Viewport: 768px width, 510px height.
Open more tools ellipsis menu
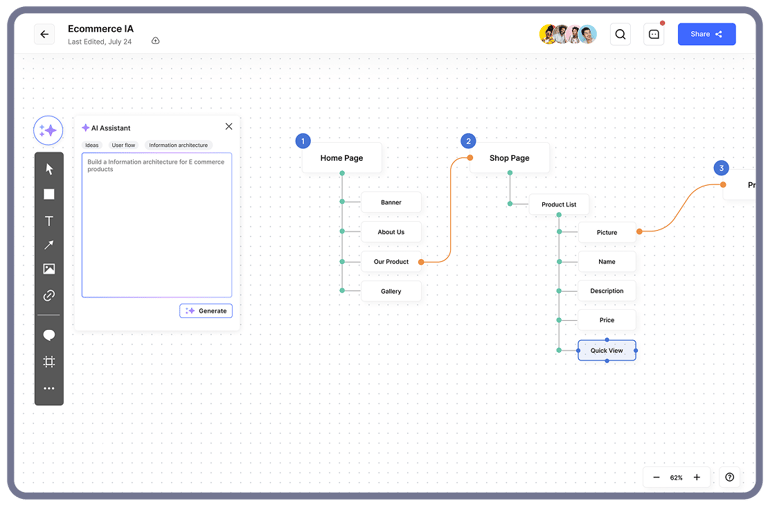click(49, 389)
